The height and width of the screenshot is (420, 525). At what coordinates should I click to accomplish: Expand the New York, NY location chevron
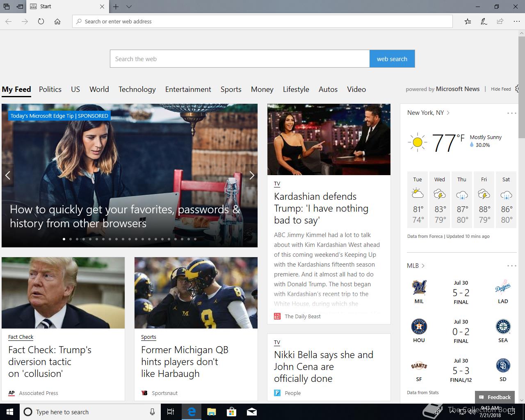click(x=448, y=113)
